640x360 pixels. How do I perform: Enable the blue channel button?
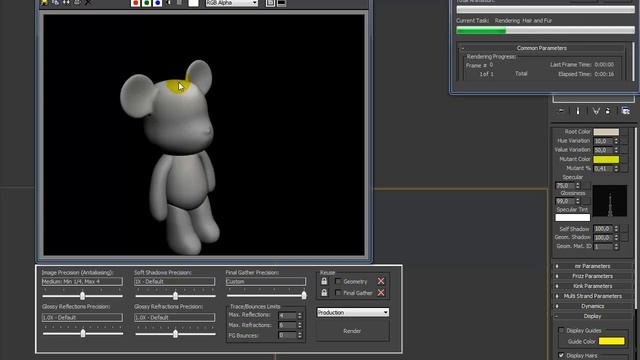coord(158,3)
